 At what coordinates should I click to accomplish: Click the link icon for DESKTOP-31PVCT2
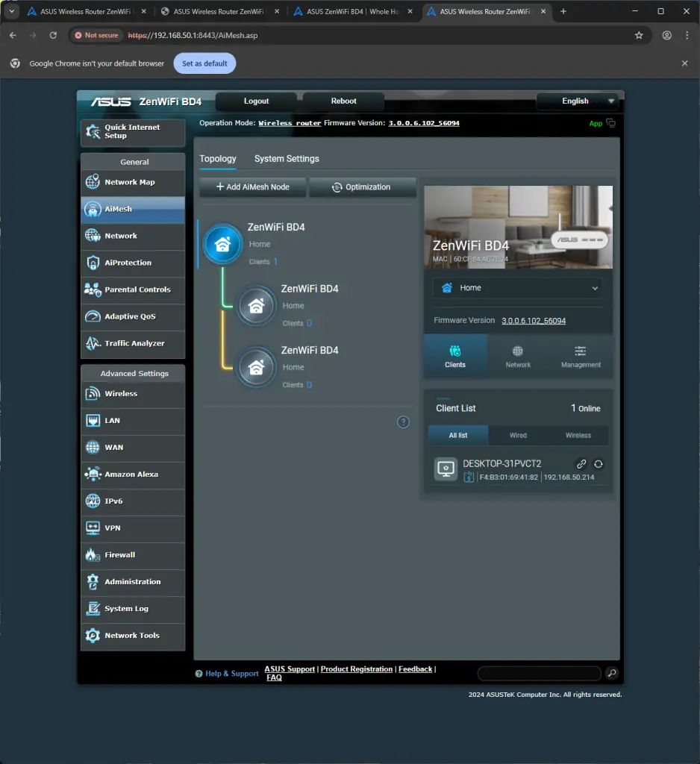coord(581,464)
